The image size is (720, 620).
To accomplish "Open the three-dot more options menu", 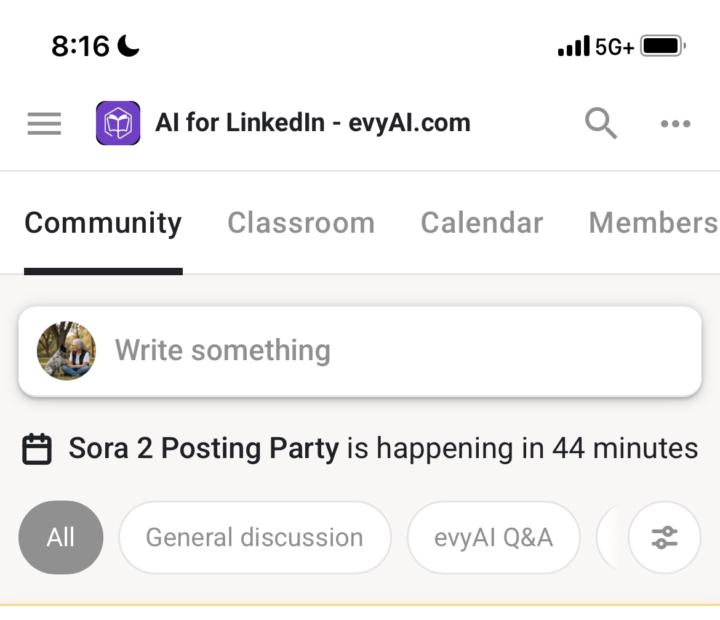I will [x=675, y=124].
